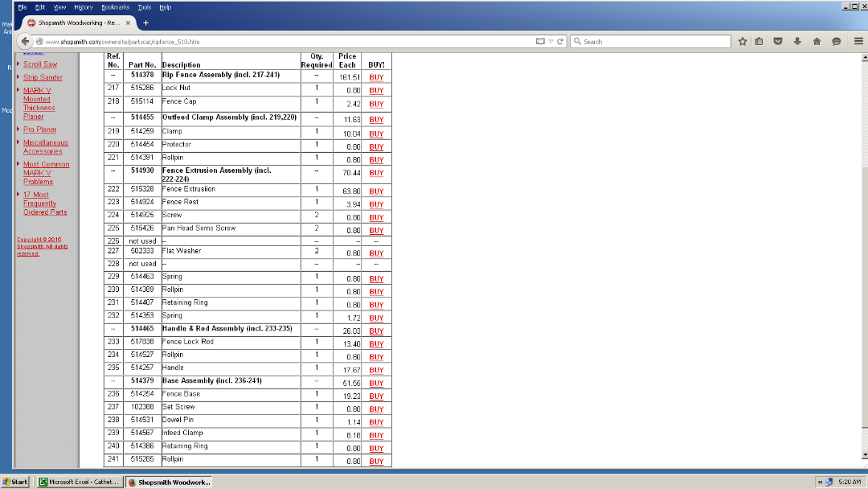Click the taskbar clock showing 5:20 AM

[850, 482]
